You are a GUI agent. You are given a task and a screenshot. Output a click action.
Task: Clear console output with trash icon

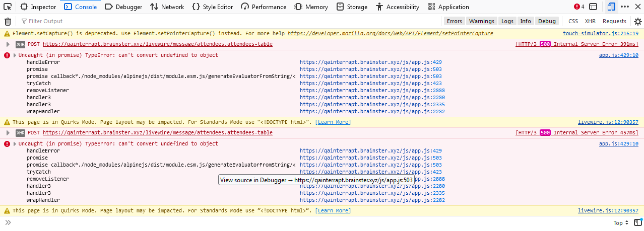tap(8, 21)
